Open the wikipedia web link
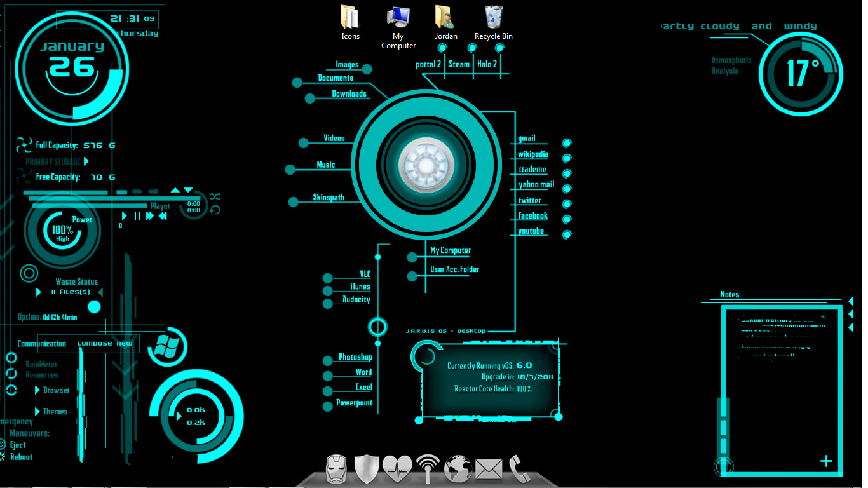This screenshot has width=868, height=488. (x=533, y=155)
